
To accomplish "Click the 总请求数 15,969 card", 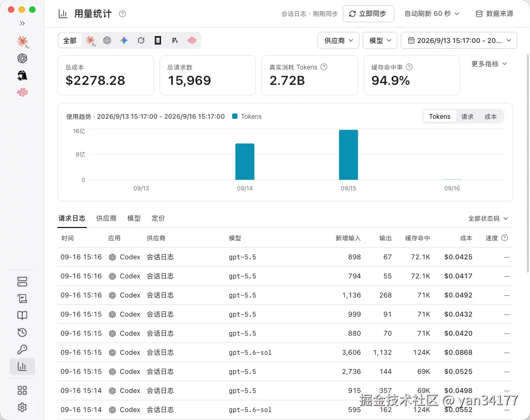I will [208, 75].
